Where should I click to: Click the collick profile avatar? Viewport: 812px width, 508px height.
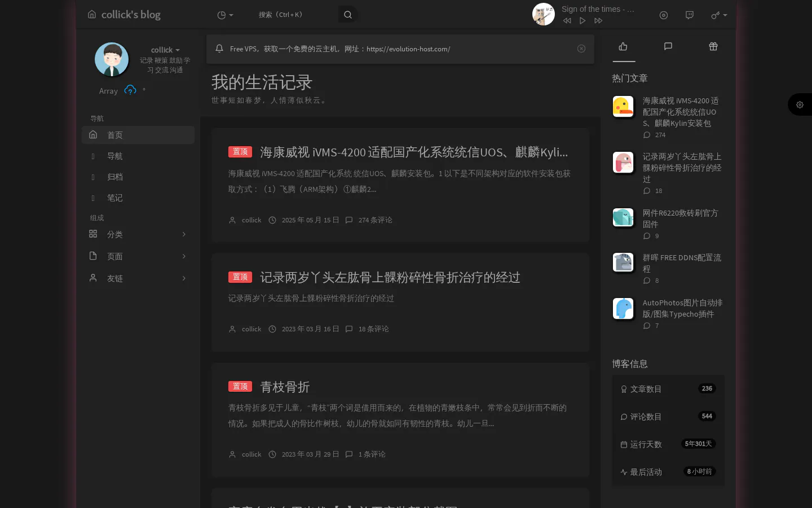tap(112, 59)
